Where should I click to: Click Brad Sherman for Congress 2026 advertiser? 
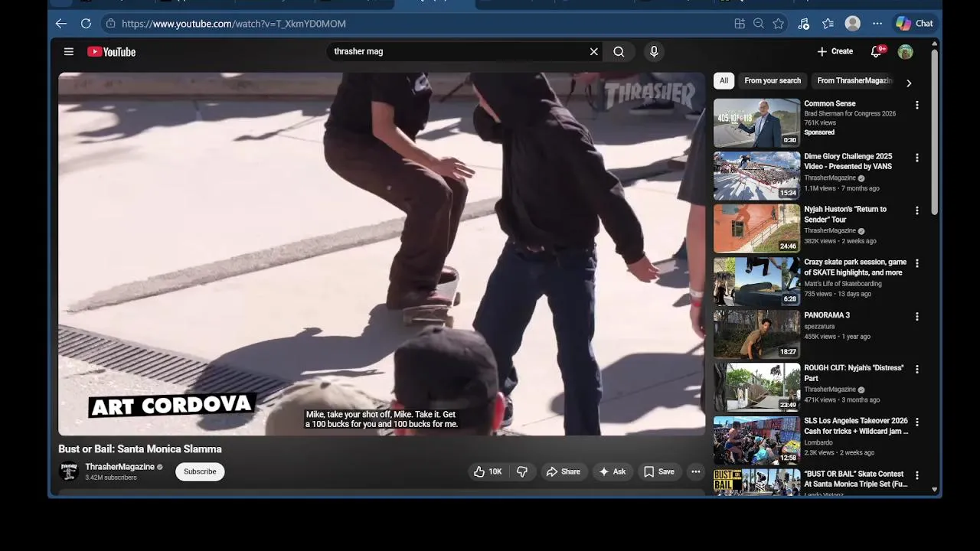(x=850, y=114)
